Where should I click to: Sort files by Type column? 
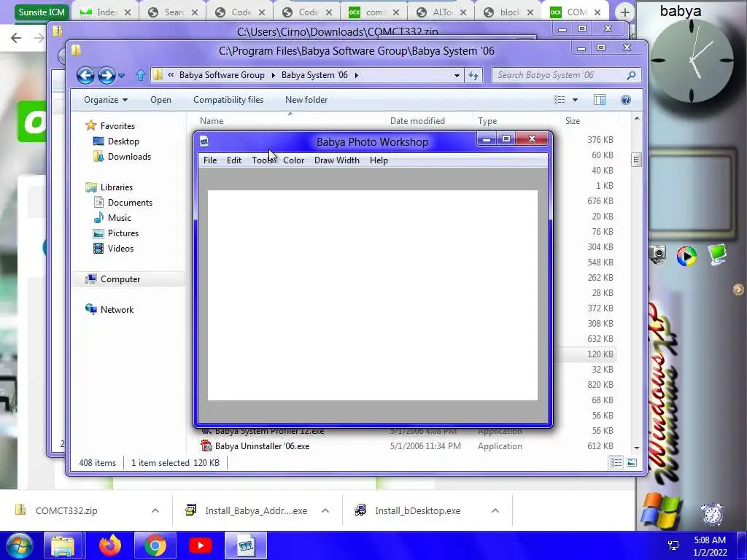[487, 121]
